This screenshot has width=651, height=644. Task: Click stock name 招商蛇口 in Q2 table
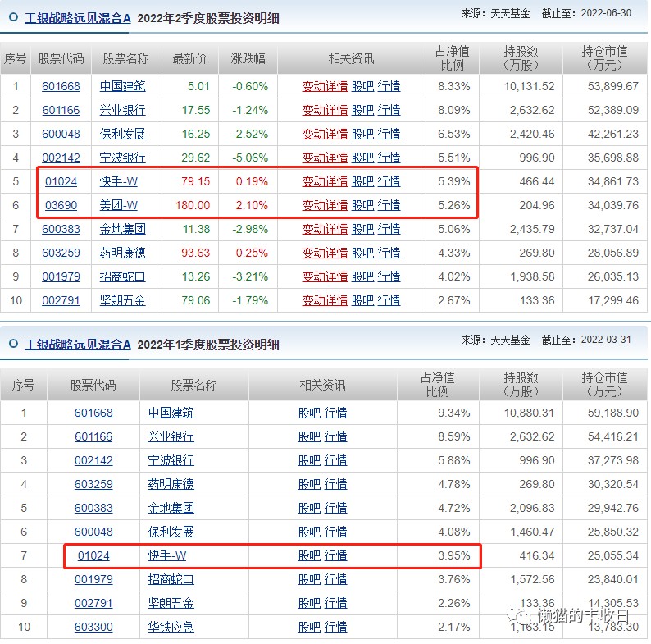[x=122, y=276]
